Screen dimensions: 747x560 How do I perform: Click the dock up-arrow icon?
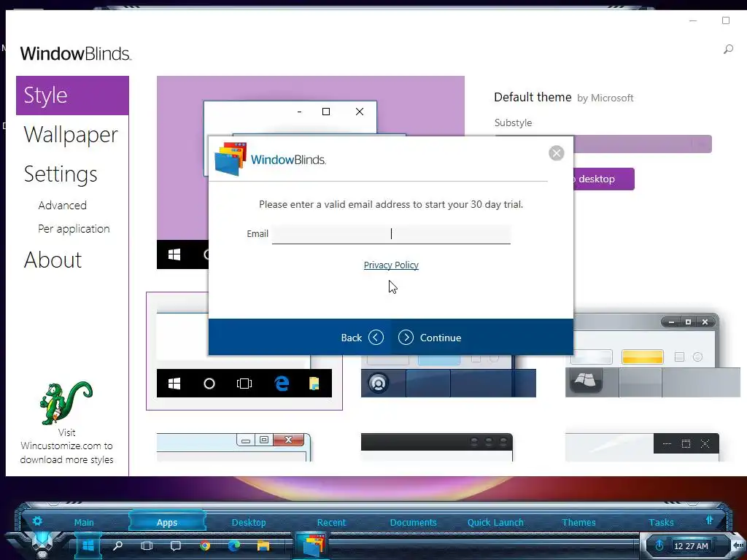[x=709, y=520]
